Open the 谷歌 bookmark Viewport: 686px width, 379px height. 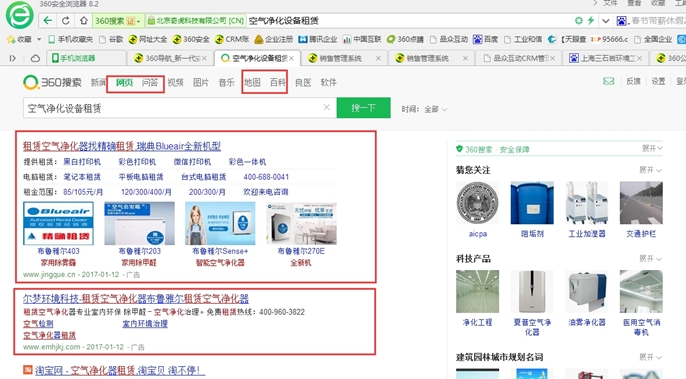pyautogui.click(x=111, y=39)
